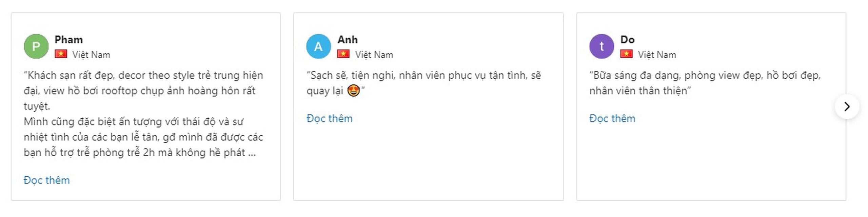Open 'Đọc thêm' in Pham's review
Screen dimensions: 868x217
tap(46, 180)
